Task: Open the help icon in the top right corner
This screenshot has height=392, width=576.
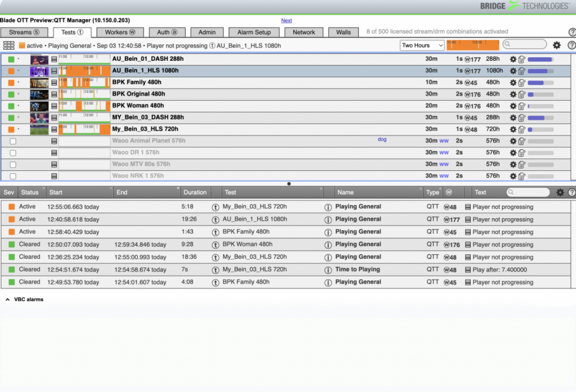Action: point(572,33)
